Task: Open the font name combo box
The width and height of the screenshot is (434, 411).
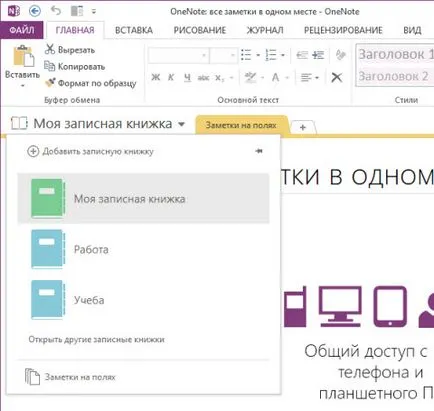Action: click(x=179, y=55)
